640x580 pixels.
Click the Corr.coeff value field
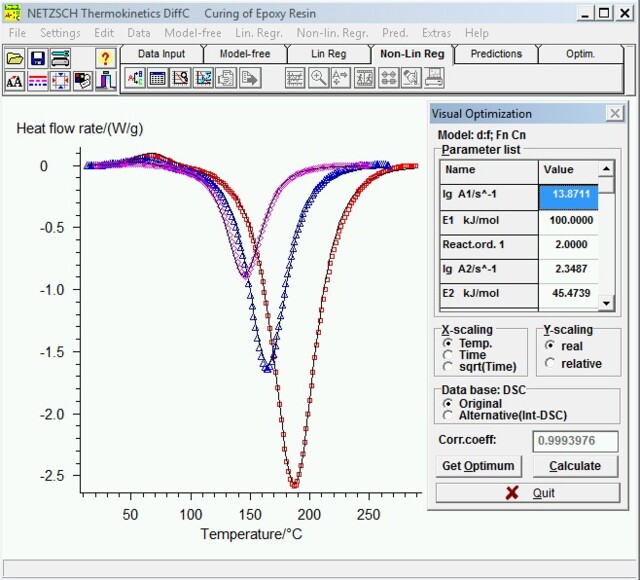(x=577, y=441)
